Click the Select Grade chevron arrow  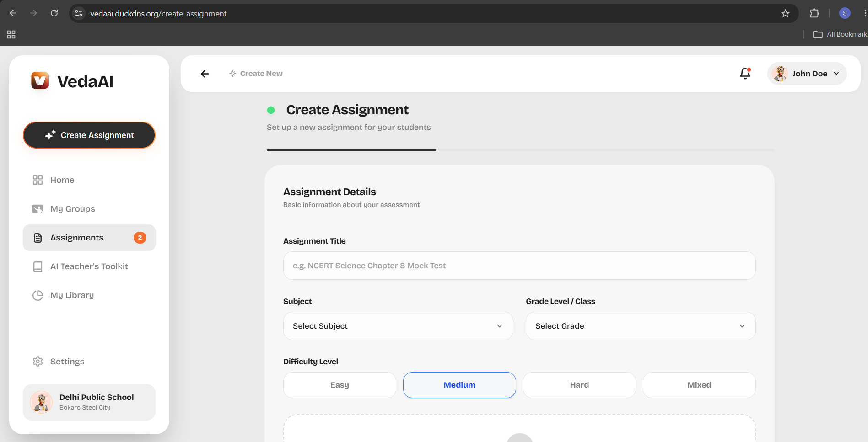742,326
